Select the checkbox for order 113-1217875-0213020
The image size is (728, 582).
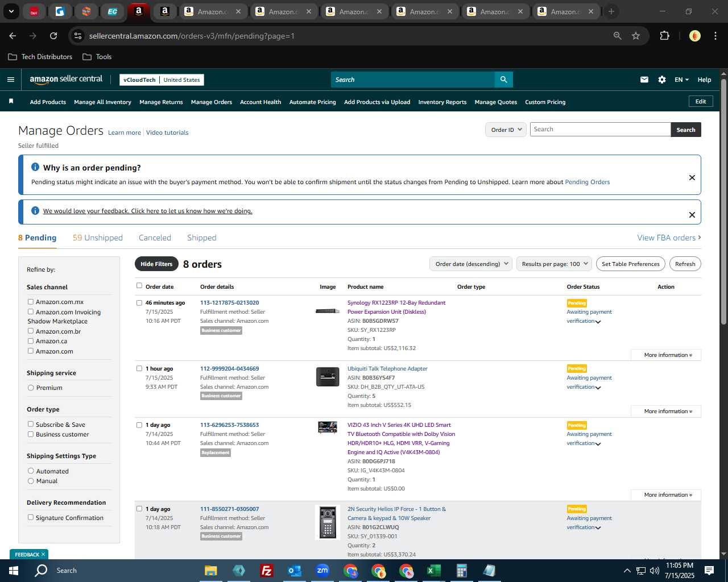tap(139, 302)
